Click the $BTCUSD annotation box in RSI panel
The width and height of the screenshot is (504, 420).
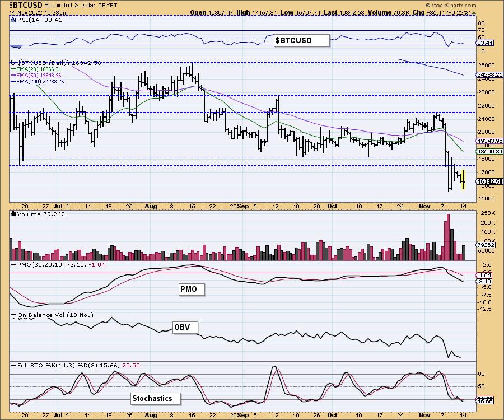(x=302, y=40)
